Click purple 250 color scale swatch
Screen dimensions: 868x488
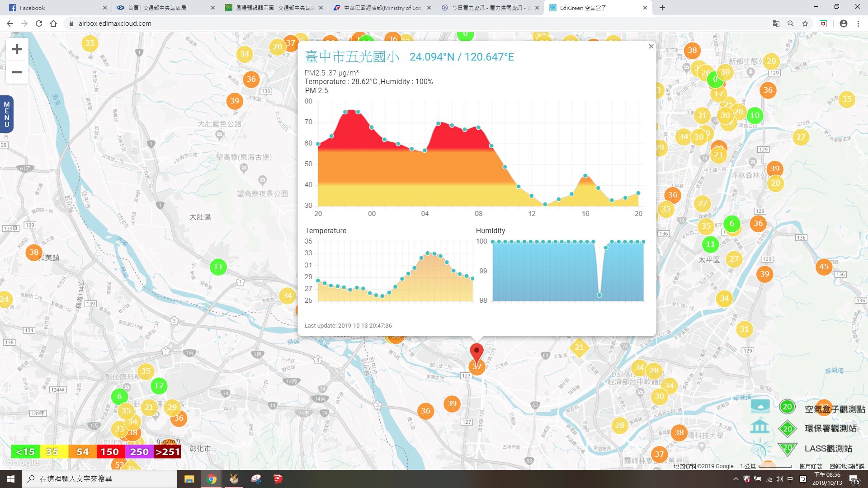point(139,452)
